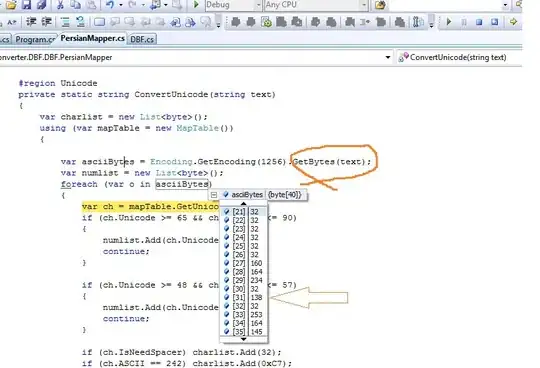Click the Undo arrow icon
Screen dimensions: 540x368
coord(110,5)
